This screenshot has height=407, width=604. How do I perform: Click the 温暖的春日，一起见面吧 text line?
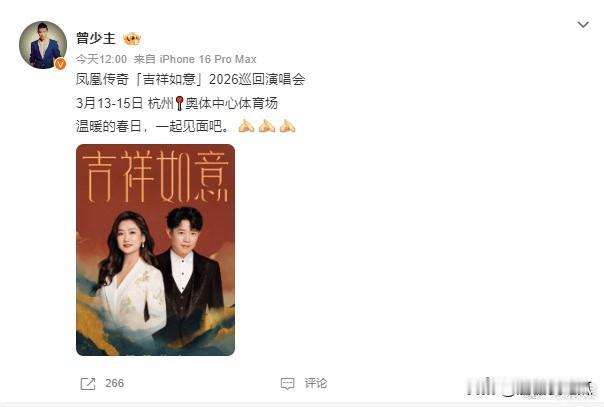tap(155, 126)
